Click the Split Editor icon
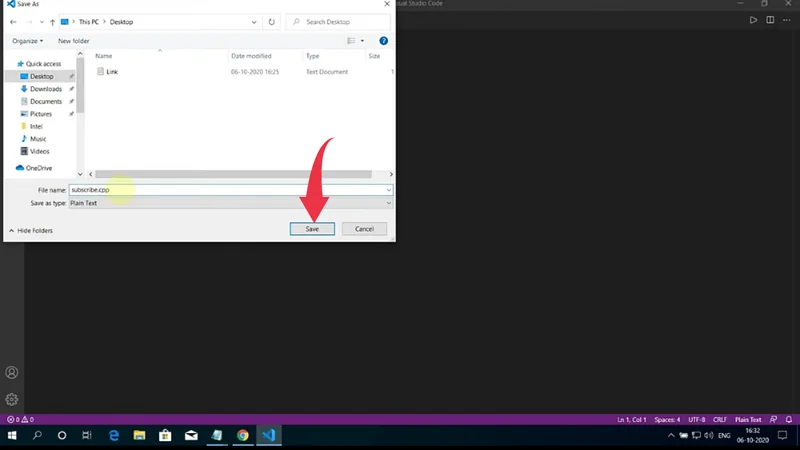800x450 pixels. (769, 21)
